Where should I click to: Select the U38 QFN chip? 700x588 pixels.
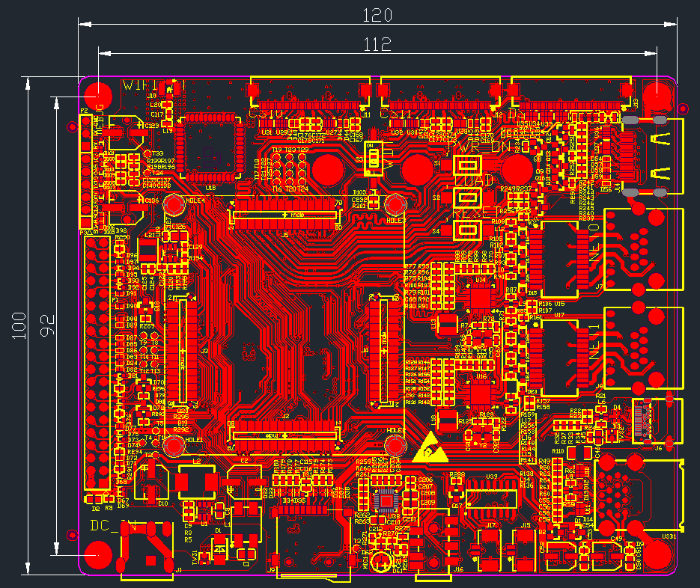click(x=386, y=501)
